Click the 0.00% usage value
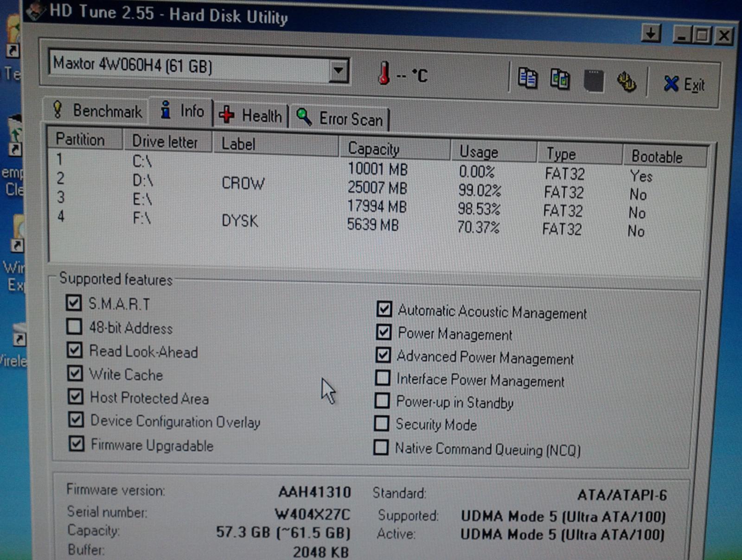Screen dimensions: 742x560 (477, 172)
